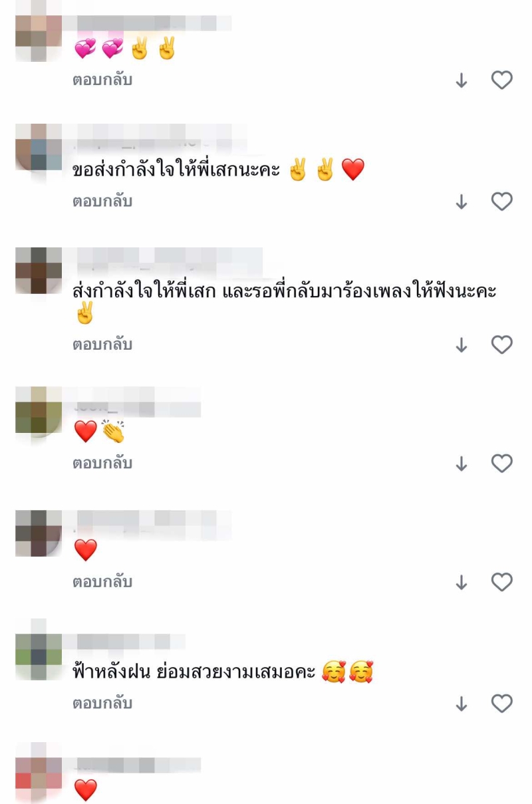Like the comment about waiting for พี่เสก to sing again
Viewport: 532px width, 804px height.
click(x=501, y=344)
